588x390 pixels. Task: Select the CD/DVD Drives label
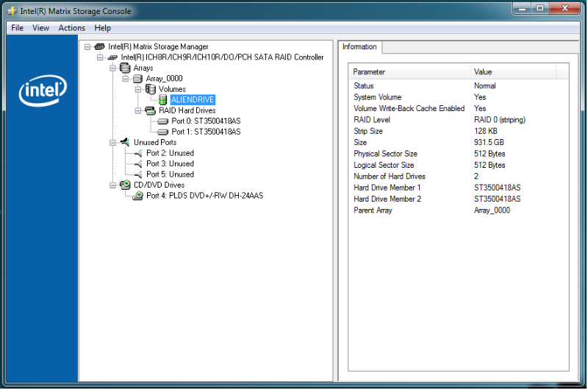coord(159,185)
